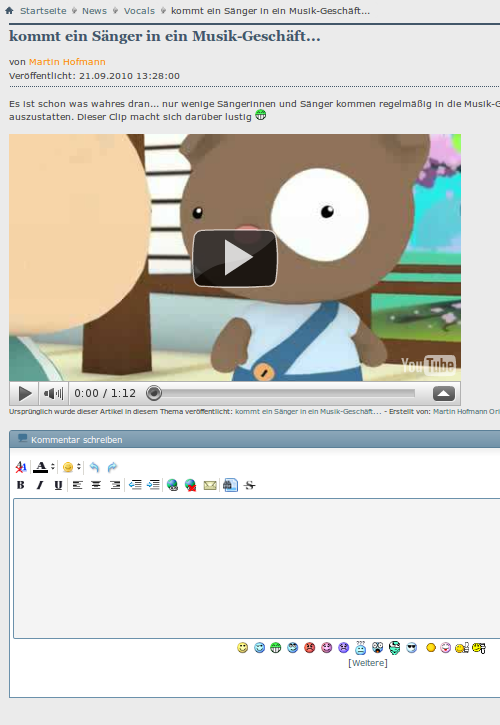Toggle bold formatting
The height and width of the screenshot is (725, 500).
20,485
